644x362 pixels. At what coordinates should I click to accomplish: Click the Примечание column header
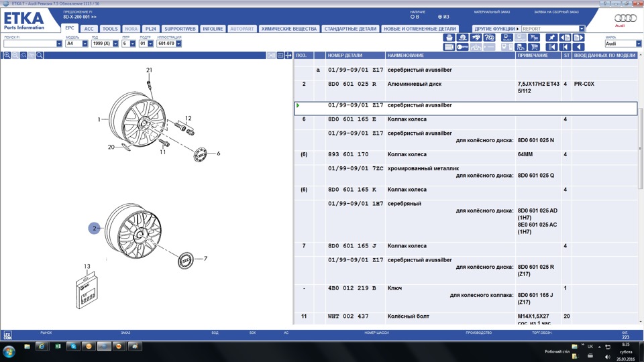[538, 55]
